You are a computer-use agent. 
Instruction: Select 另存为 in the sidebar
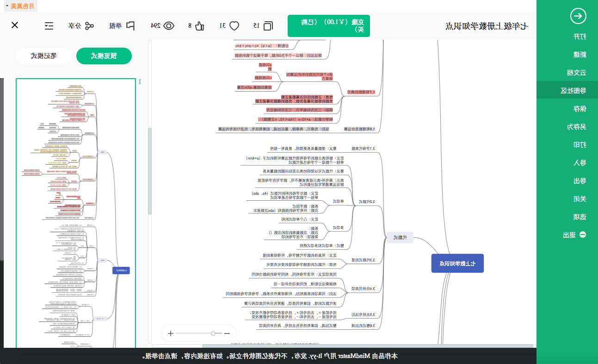(577, 127)
